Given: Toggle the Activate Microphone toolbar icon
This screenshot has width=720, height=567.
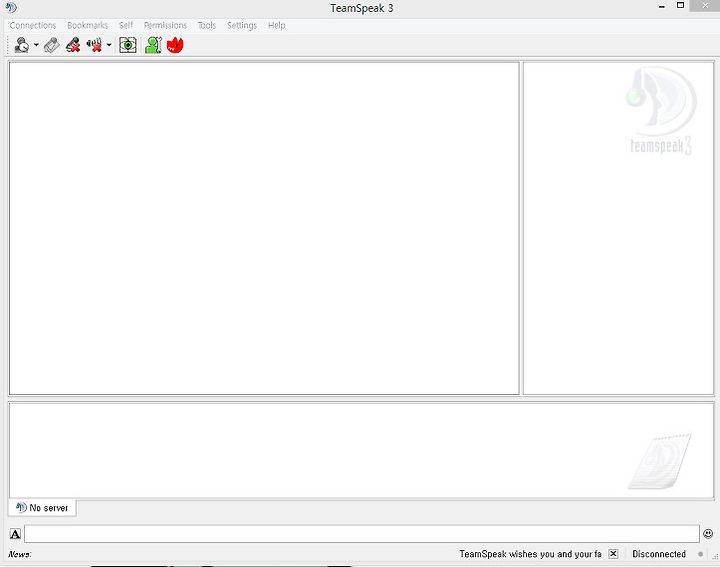Looking at the screenshot, I should click(51, 45).
